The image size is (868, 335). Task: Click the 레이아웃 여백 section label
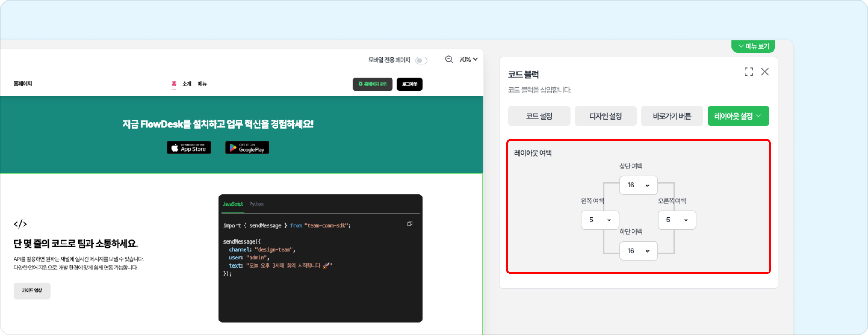click(x=533, y=153)
